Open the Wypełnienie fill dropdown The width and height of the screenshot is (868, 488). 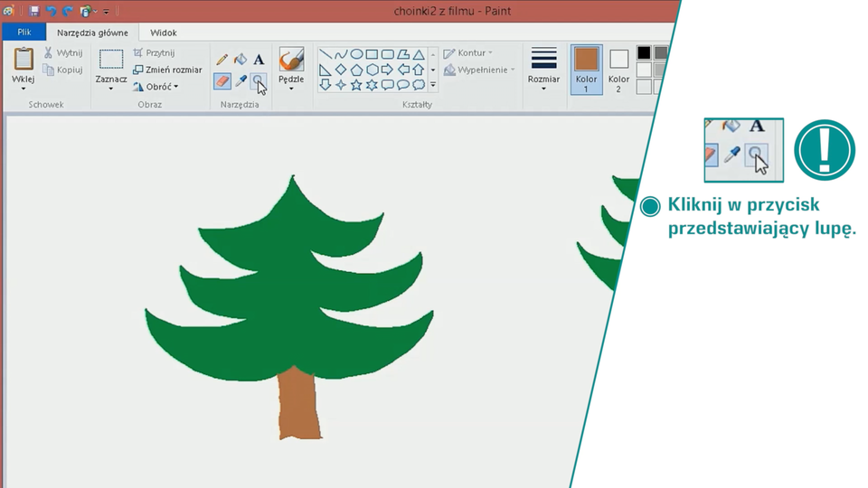(x=479, y=70)
